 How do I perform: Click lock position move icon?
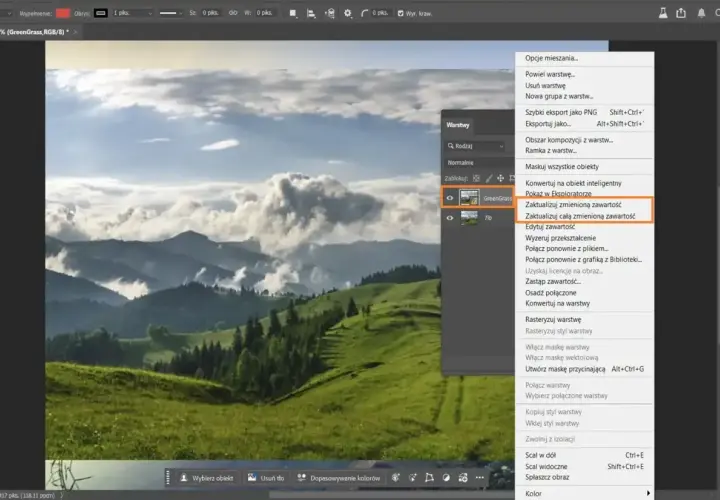(501, 178)
